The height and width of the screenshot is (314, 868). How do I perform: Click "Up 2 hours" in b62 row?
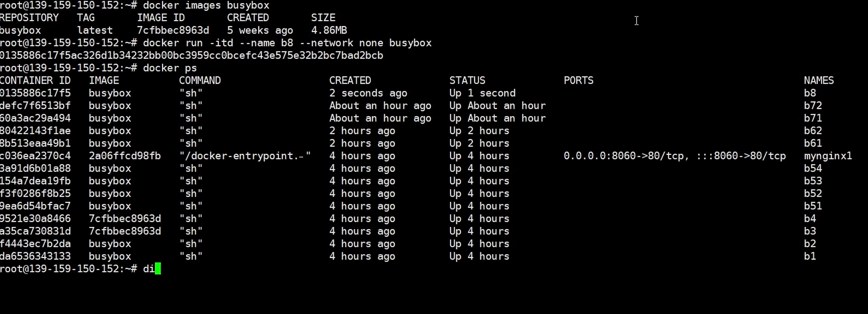(x=479, y=131)
